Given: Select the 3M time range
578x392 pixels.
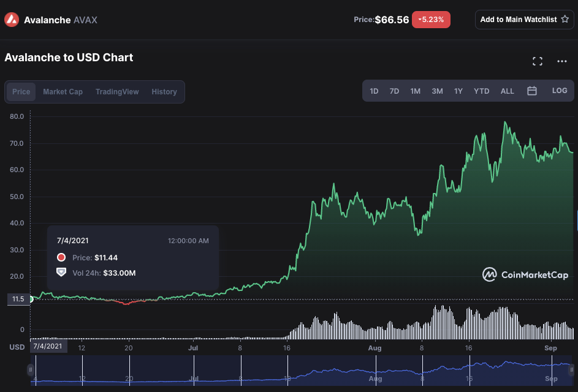Looking at the screenshot, I should click(x=437, y=91).
